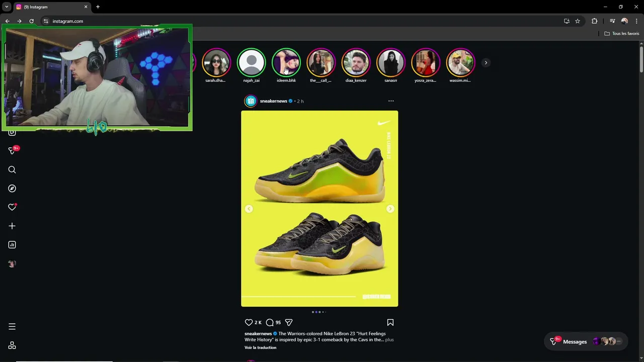
Task: Create a new post with plus icon
Action: point(12,226)
